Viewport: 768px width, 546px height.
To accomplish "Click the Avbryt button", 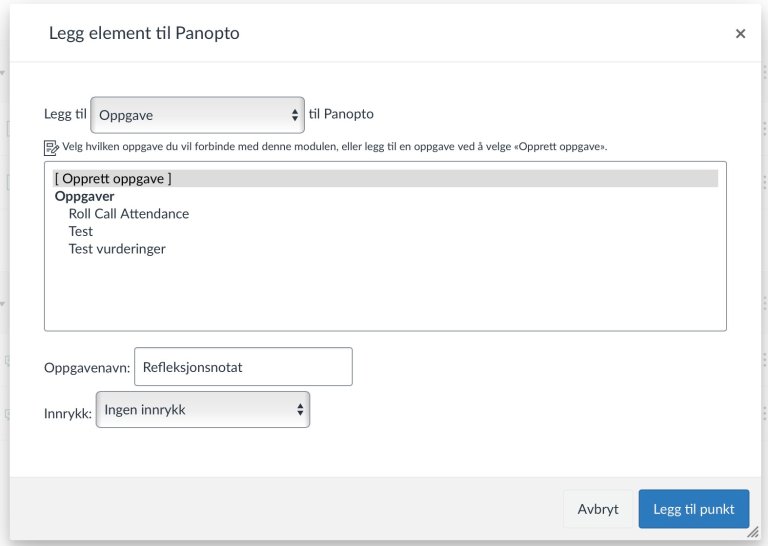I will click(x=598, y=509).
